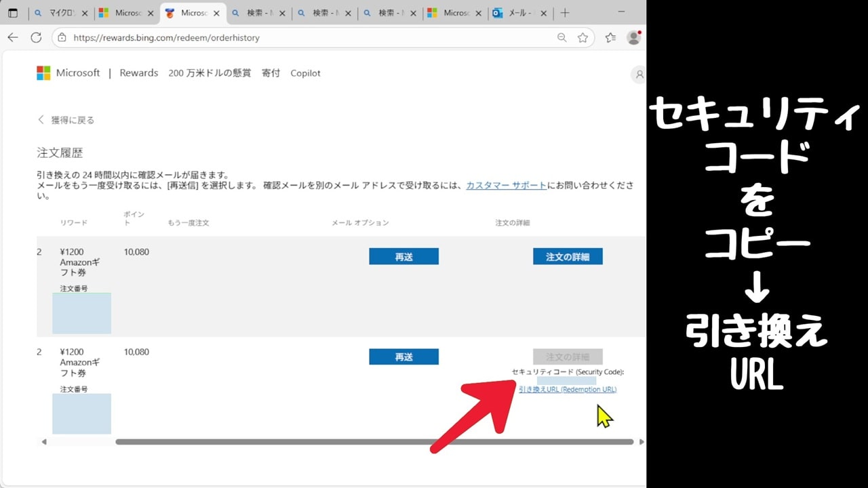The image size is (868, 488).
Task: Open a new tab with the plus icon
Action: point(565,13)
